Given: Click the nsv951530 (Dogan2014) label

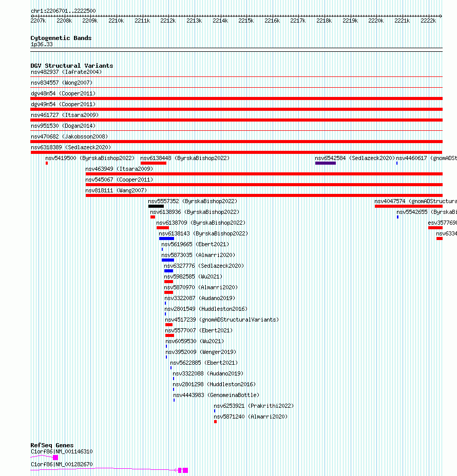Looking at the screenshot, I should (63, 126).
